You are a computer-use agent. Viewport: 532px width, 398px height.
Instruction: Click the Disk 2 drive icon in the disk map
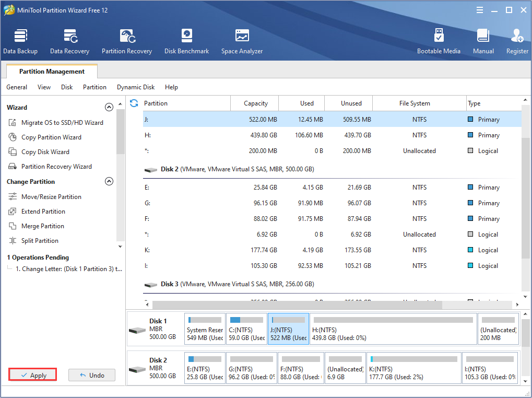[x=137, y=369]
